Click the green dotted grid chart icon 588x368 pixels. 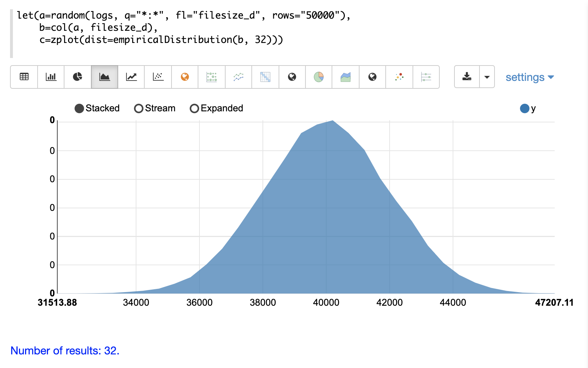pyautogui.click(x=212, y=77)
